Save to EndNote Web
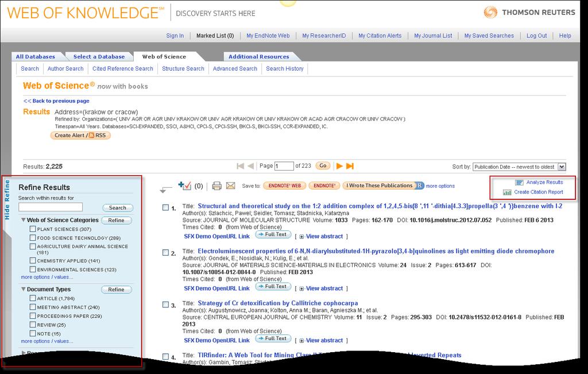The image size is (588, 374). [x=285, y=186]
